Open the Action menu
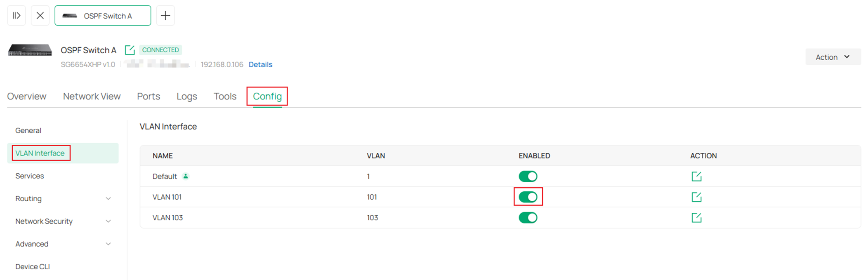Image resolution: width=868 pixels, height=280 pixels. click(833, 57)
